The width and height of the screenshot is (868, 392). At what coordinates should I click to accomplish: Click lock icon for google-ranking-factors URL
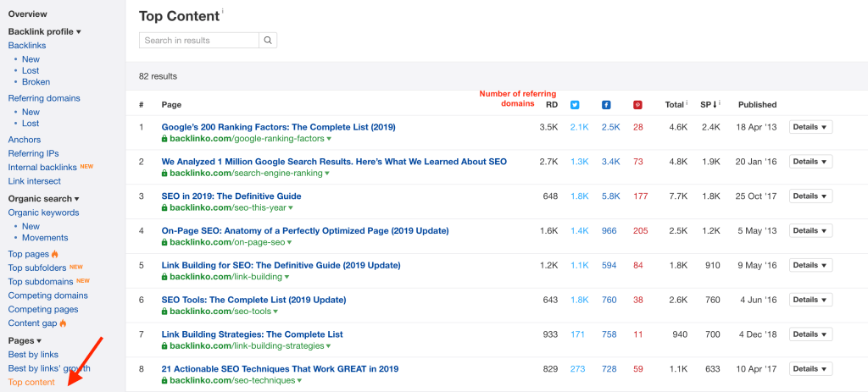tap(164, 139)
